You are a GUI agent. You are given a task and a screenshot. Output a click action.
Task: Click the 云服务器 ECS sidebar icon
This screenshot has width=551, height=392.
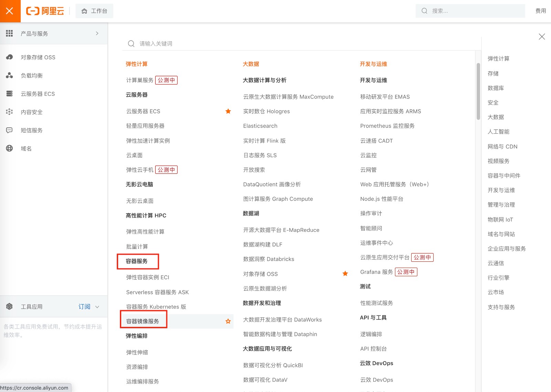coord(9,94)
